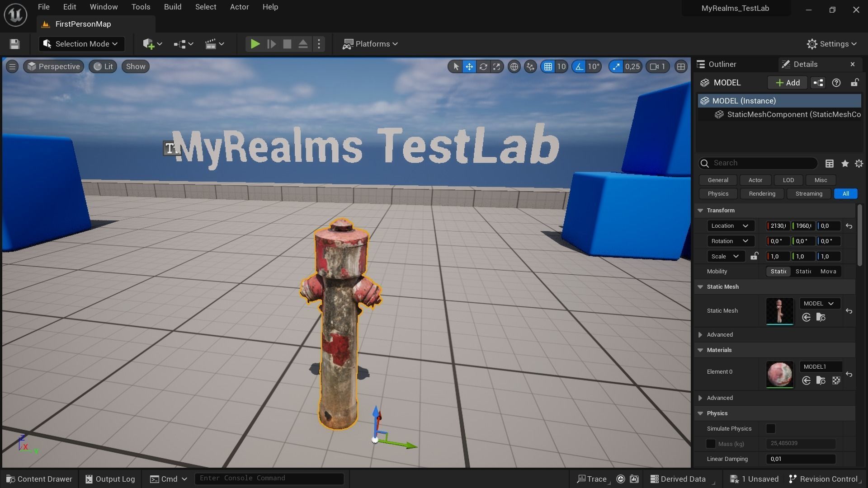Open the Build menu
The image size is (868, 488).
(173, 7)
